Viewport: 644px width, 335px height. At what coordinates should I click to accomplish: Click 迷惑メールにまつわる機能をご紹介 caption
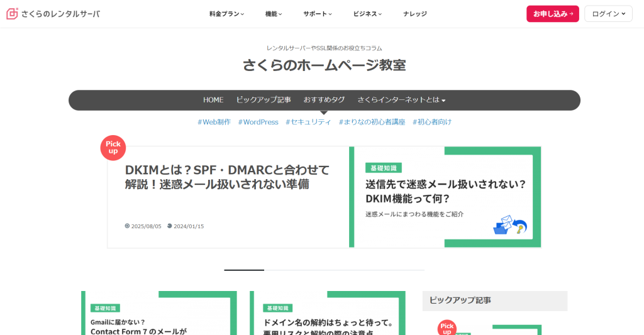click(x=414, y=214)
